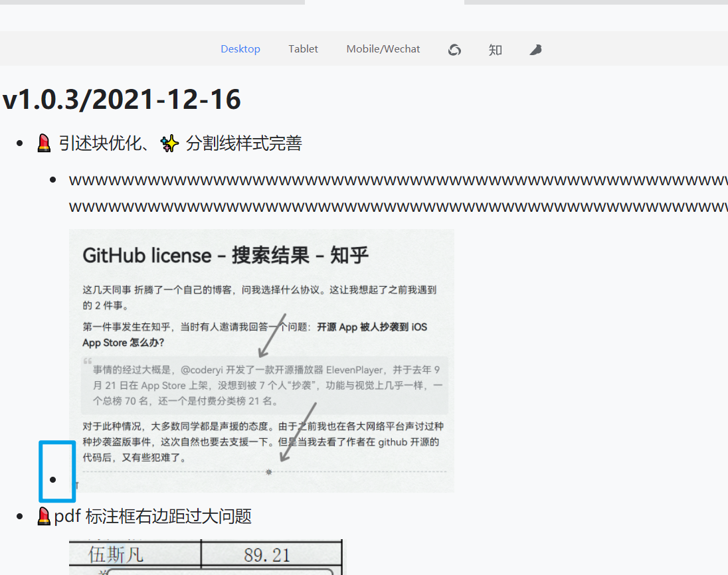Switch to the Tablet preview tab
The width and height of the screenshot is (728, 575).
303,48
